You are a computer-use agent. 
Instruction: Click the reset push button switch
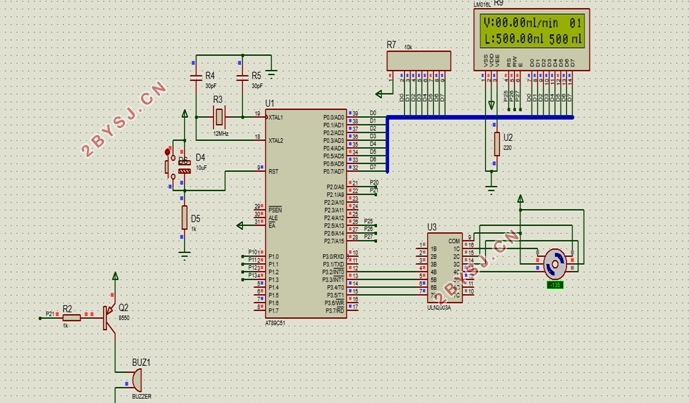[x=169, y=167]
